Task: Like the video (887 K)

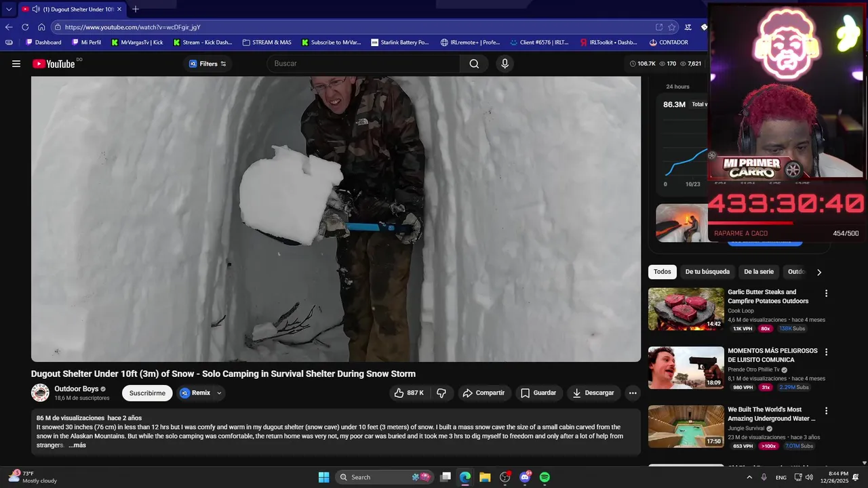Action: tap(409, 393)
